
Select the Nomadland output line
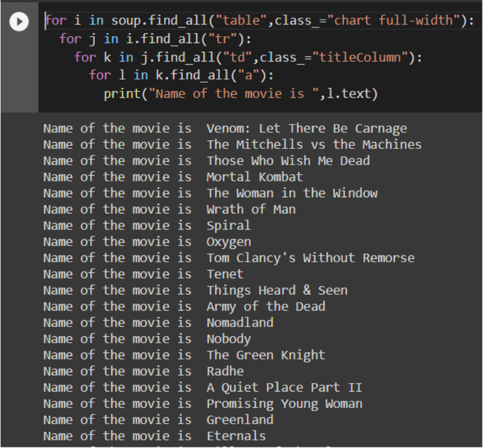pyautogui.click(x=240, y=323)
